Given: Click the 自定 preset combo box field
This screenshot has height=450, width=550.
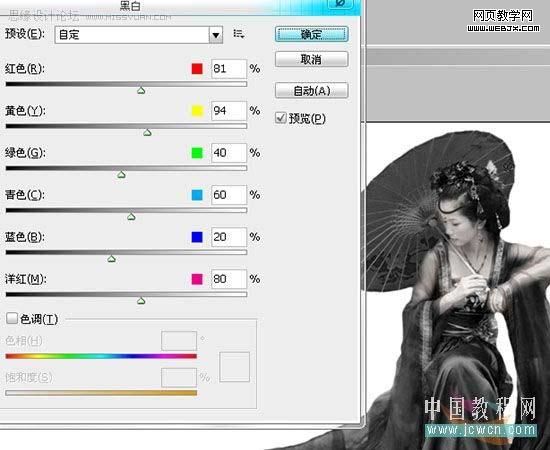Looking at the screenshot, I should click(x=139, y=35).
